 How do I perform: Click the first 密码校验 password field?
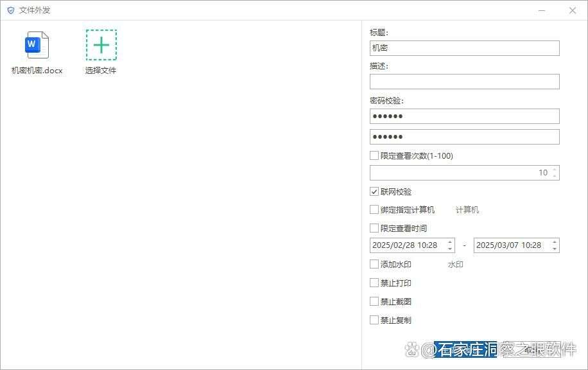(x=464, y=116)
